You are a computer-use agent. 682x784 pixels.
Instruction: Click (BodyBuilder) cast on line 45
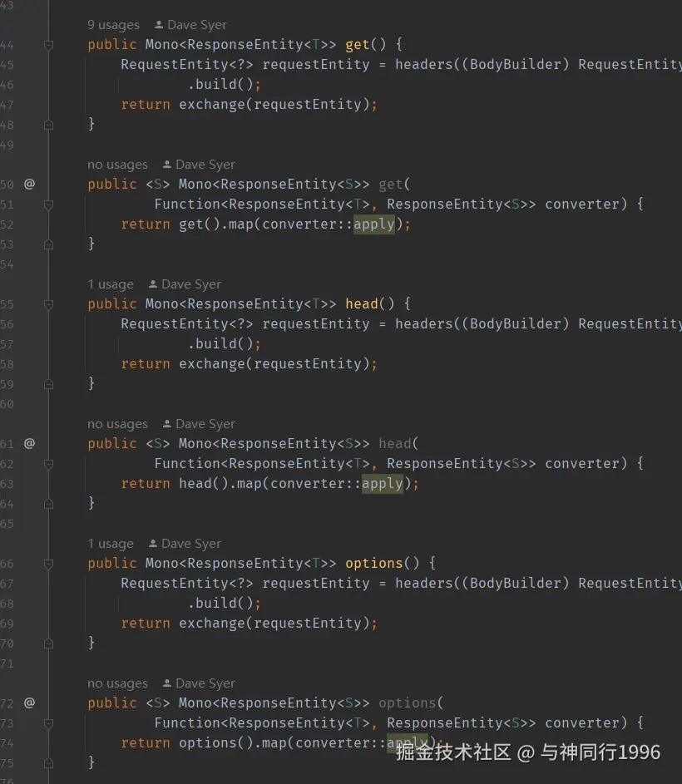[x=516, y=65]
